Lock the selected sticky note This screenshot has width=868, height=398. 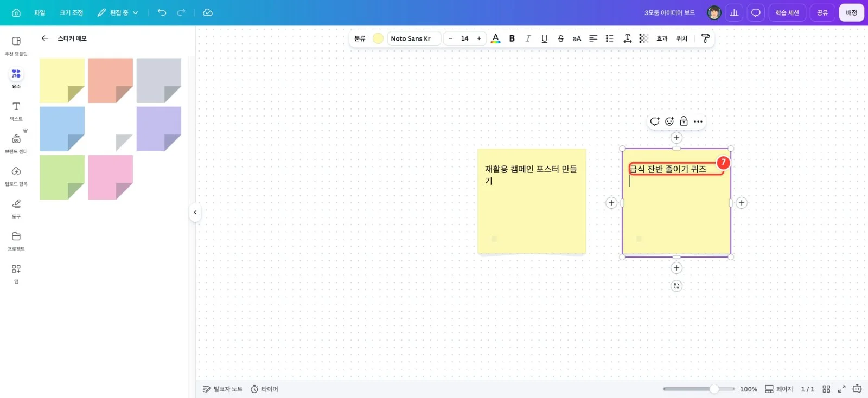(684, 121)
